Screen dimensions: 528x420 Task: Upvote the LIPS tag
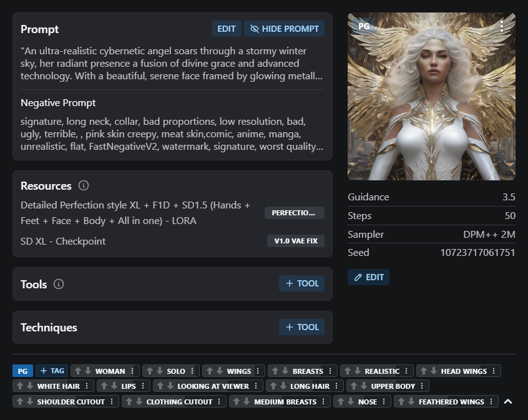pyautogui.click(x=104, y=386)
